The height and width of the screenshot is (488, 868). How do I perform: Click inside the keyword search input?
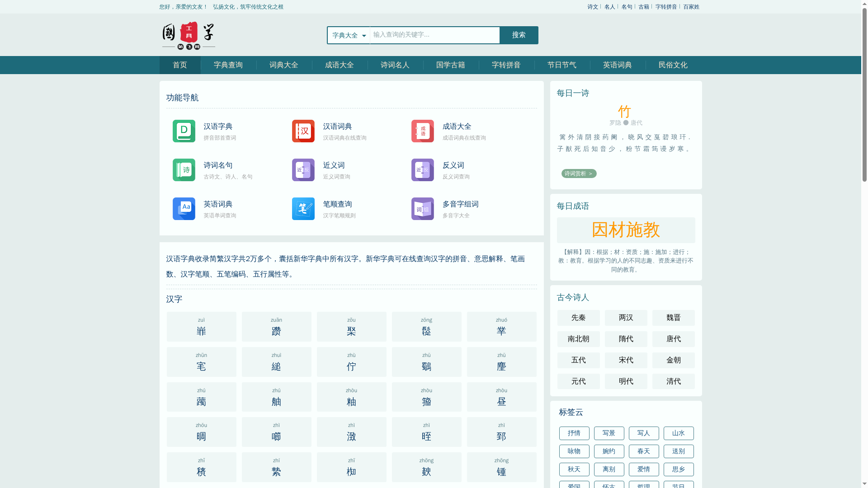pyautogui.click(x=434, y=35)
